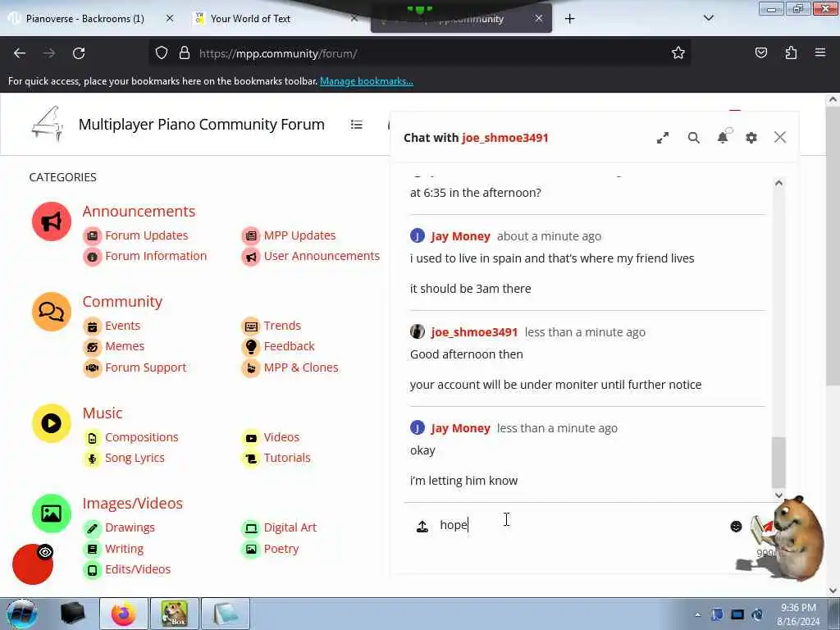This screenshot has height=630, width=840.
Task: Open the Forum Updates subcategory link
Action: [147, 235]
